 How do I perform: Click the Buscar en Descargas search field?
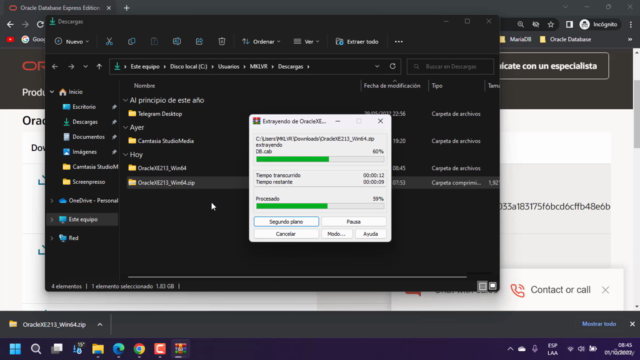click(x=450, y=67)
